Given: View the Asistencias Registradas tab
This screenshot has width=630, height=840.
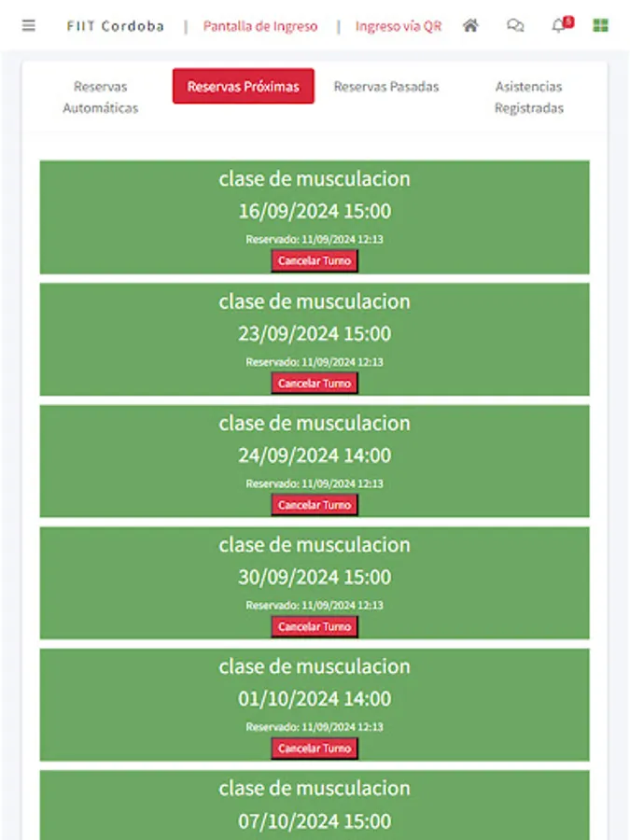Looking at the screenshot, I should pos(529,98).
